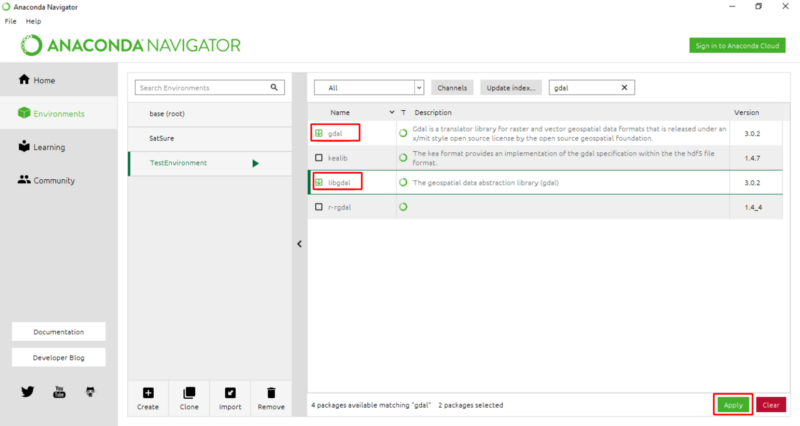This screenshot has height=426, width=800.
Task: Uncheck the libgdal package checkbox
Action: tap(319, 182)
